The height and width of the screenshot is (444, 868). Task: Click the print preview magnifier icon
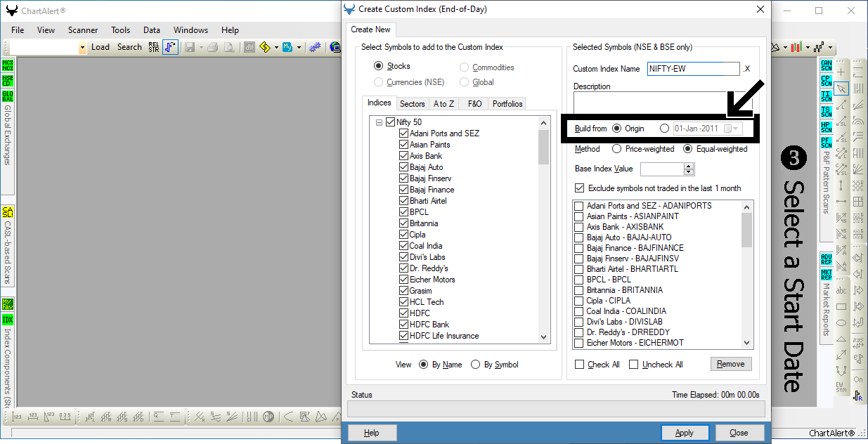(228, 47)
